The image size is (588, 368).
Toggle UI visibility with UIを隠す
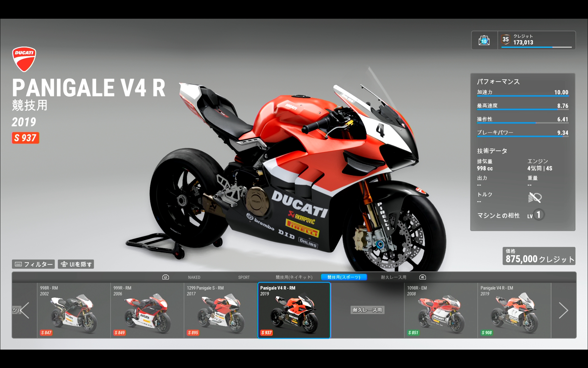(x=76, y=264)
